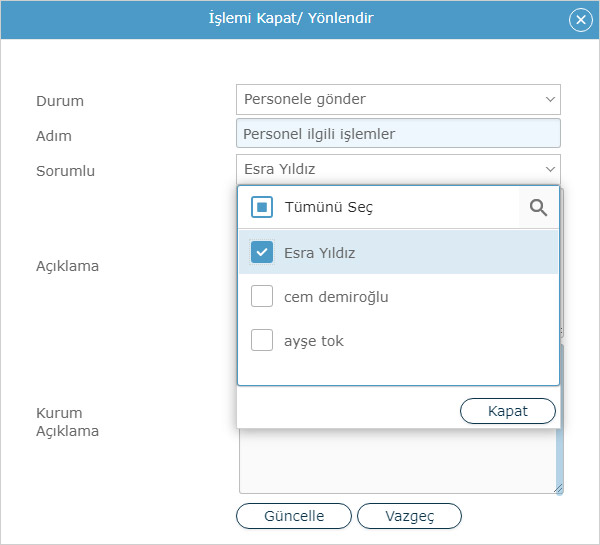Uncheck the Esra Yıldız checkbox
The image size is (600, 545).
click(262, 252)
